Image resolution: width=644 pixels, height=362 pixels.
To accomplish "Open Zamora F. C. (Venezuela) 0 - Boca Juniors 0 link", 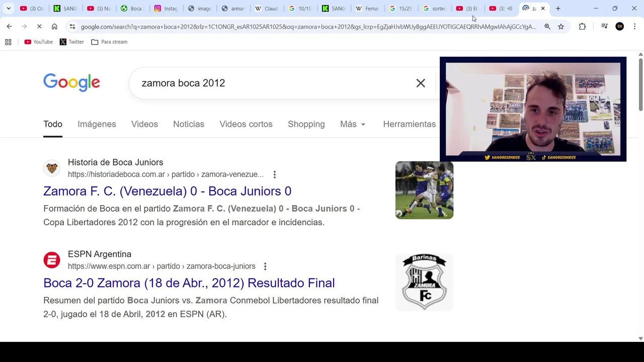I will (x=167, y=191).
